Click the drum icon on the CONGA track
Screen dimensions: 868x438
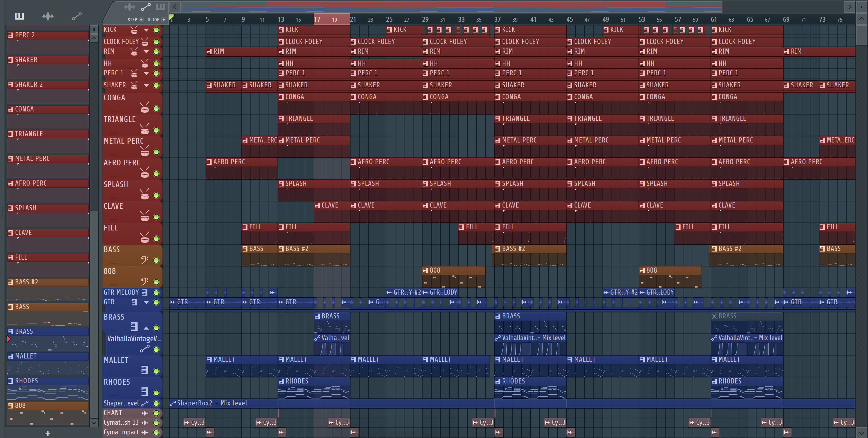click(x=145, y=108)
